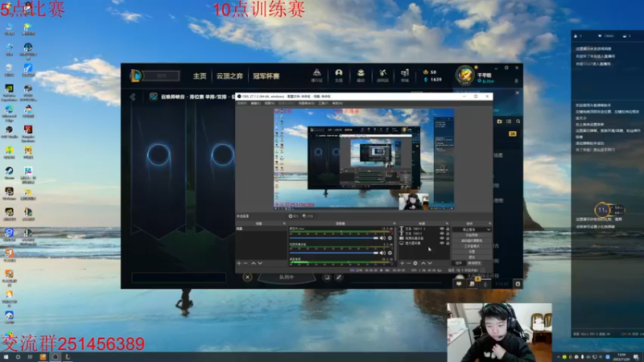Go back using the League lobby arrow
Image resolution: width=644 pixels, height=362 pixels.
coord(133,97)
